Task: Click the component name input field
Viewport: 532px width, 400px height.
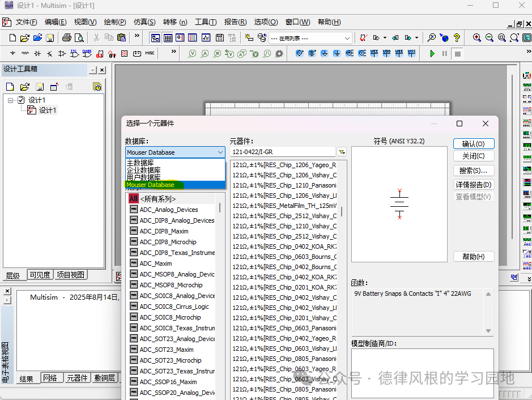Action: (283, 152)
